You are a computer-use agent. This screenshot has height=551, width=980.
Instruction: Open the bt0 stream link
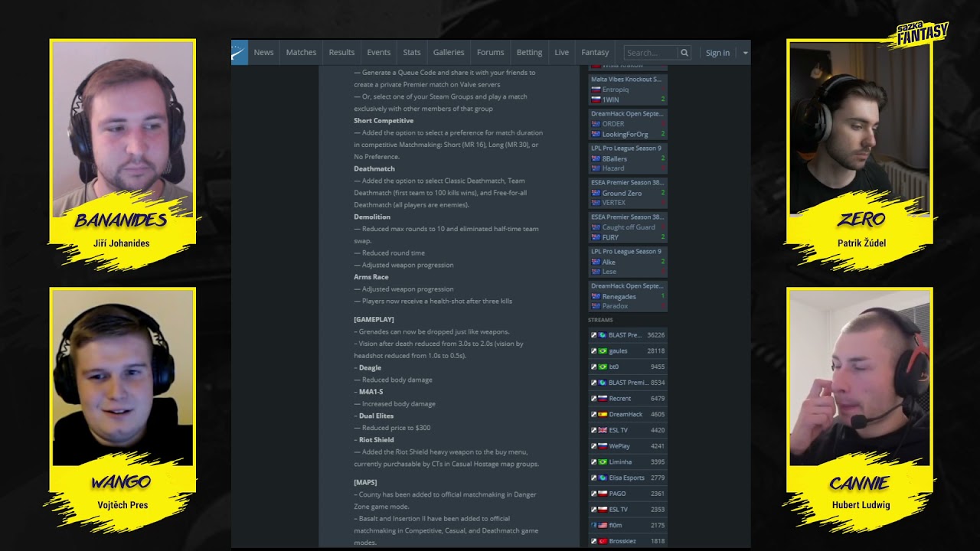pos(628,367)
